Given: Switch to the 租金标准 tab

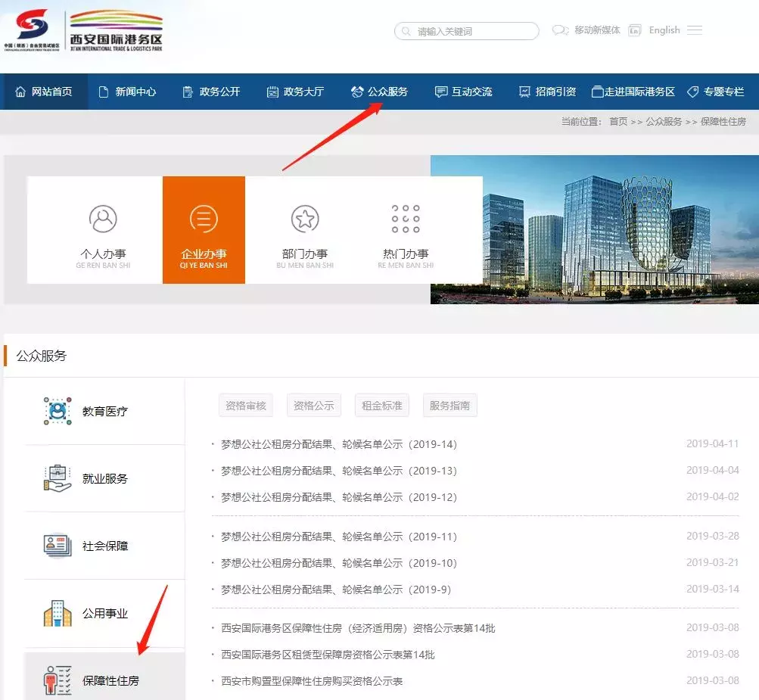Looking at the screenshot, I should (381, 405).
